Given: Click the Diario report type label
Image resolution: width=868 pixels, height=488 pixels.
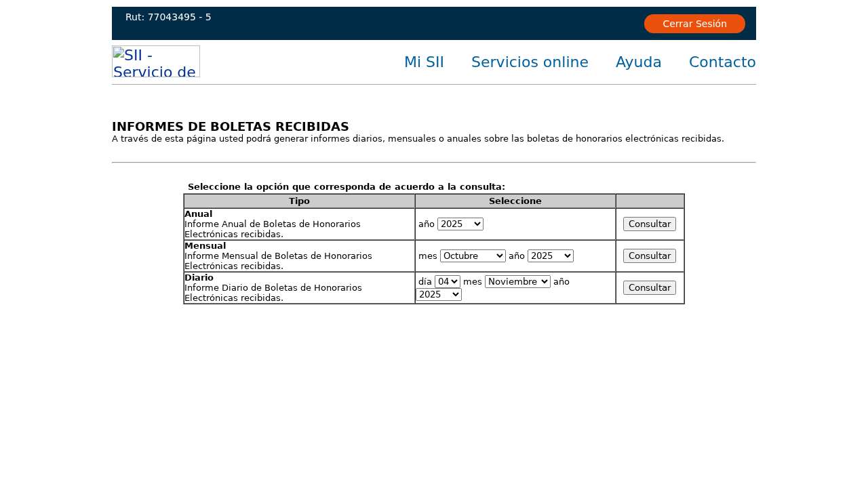Looking at the screenshot, I should pyautogui.click(x=199, y=278).
